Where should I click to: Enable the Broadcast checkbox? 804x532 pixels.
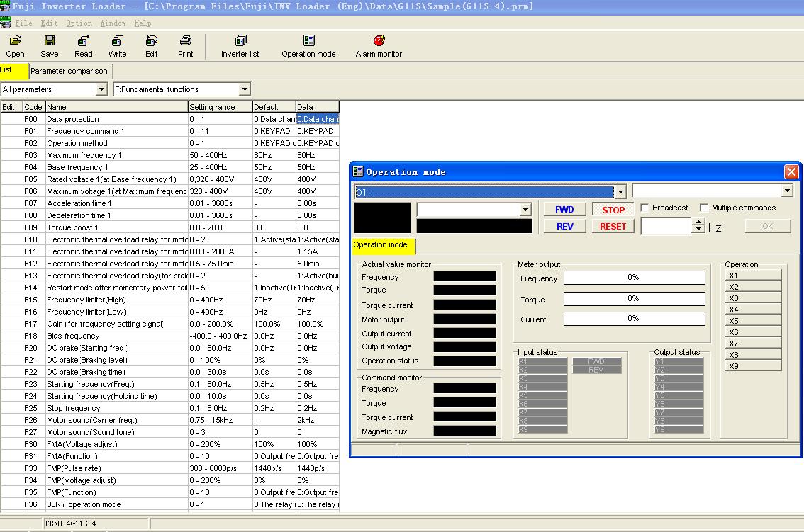(x=645, y=208)
